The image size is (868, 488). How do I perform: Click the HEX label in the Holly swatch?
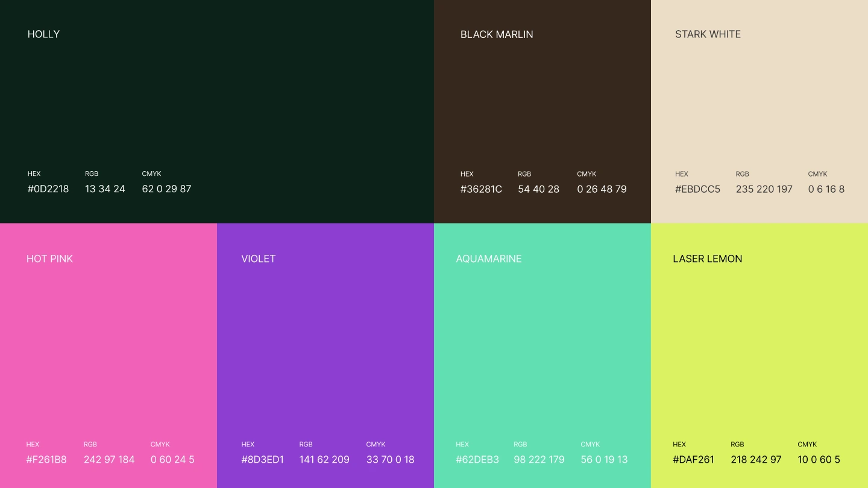[x=34, y=174]
